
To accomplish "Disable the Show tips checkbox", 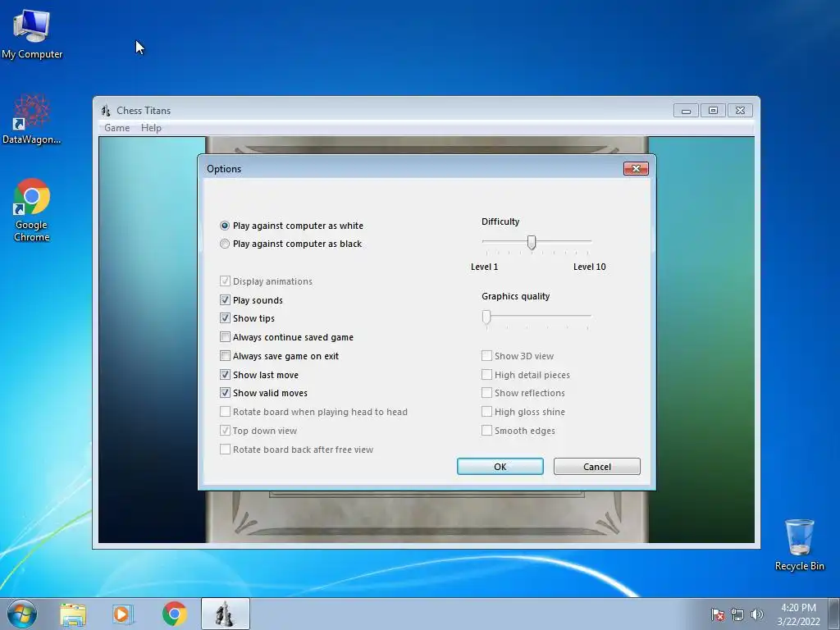I will coord(225,318).
